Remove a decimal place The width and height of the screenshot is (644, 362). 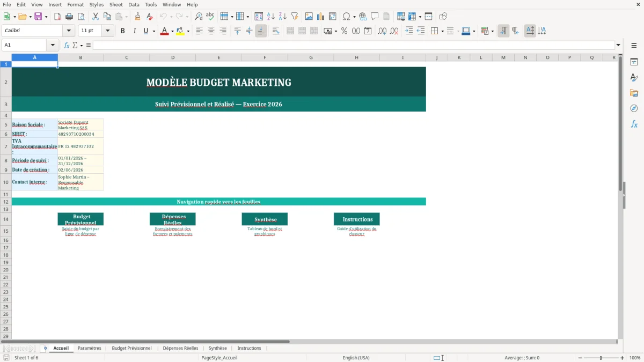click(x=394, y=31)
